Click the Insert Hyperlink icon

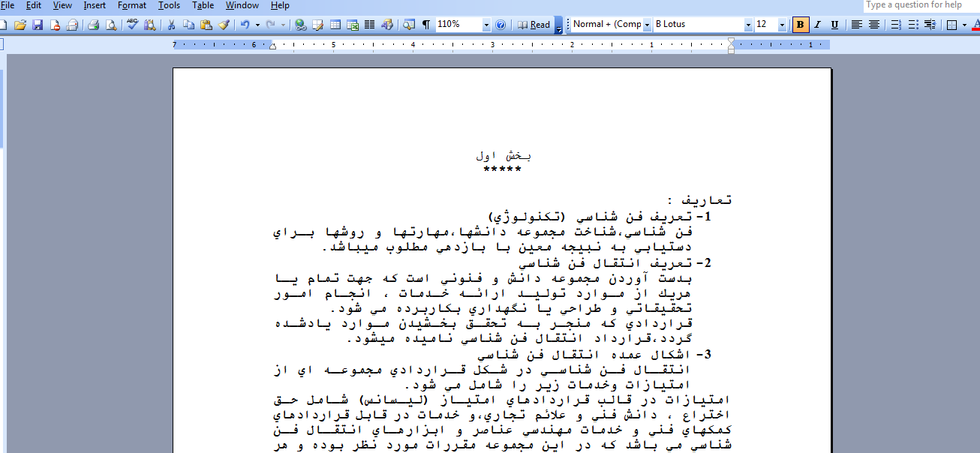pyautogui.click(x=301, y=25)
